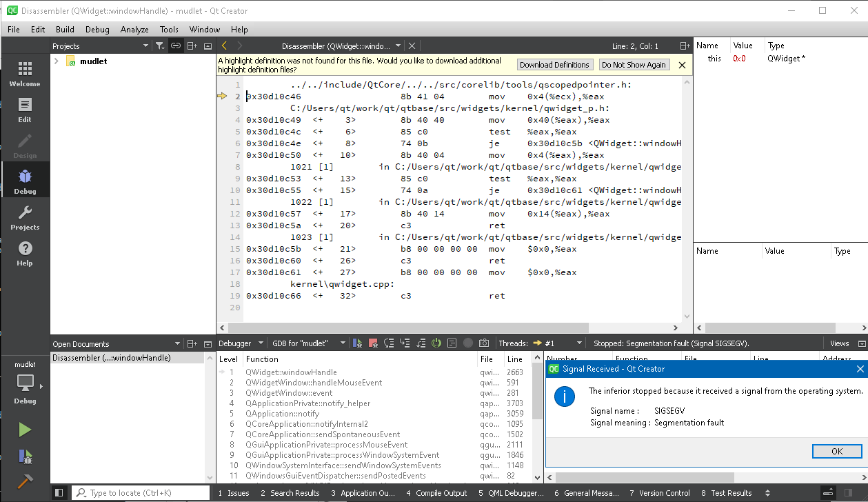The width and height of the screenshot is (868, 502).
Task: Open the Help mode
Action: tap(25, 253)
